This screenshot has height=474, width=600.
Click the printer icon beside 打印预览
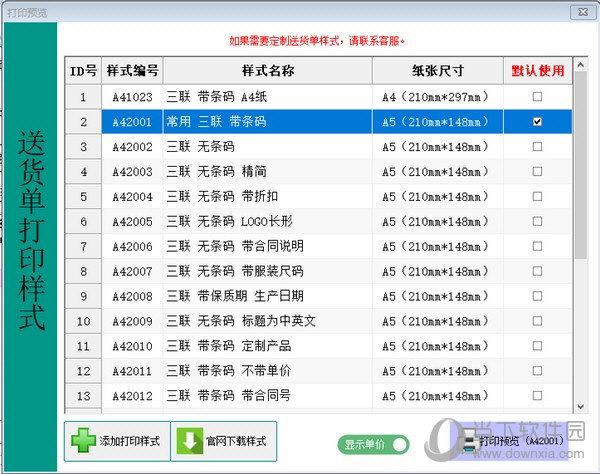coord(468,441)
